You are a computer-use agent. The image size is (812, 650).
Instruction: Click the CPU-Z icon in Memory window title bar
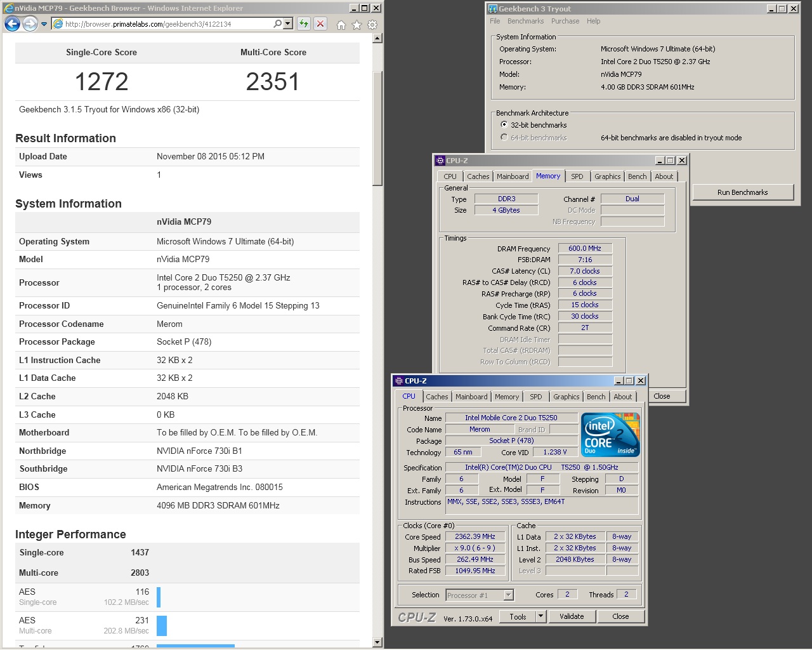[x=440, y=161]
